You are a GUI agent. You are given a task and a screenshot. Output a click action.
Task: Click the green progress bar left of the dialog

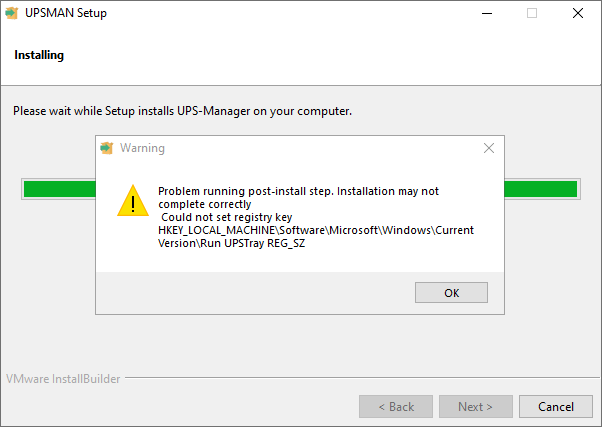pos(60,189)
